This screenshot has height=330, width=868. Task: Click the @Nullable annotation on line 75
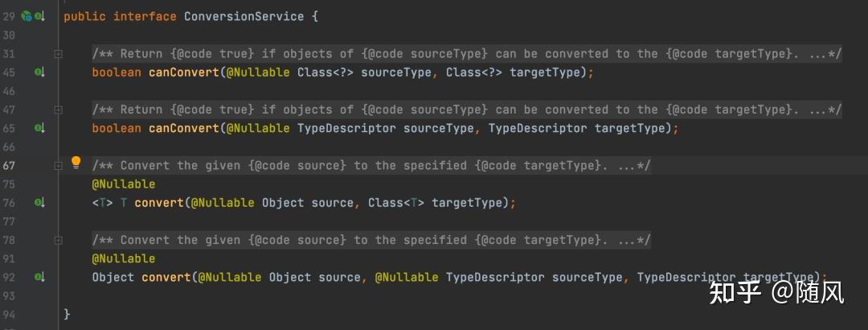(x=124, y=184)
